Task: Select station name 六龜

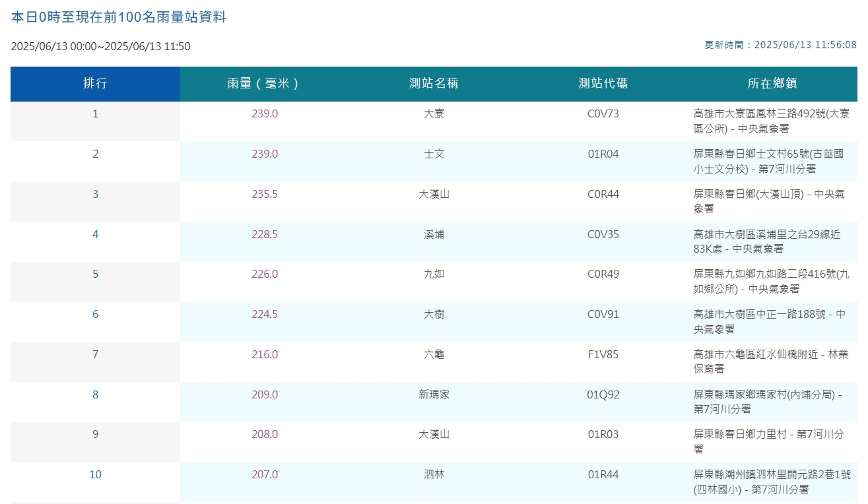Action: pyautogui.click(x=434, y=354)
